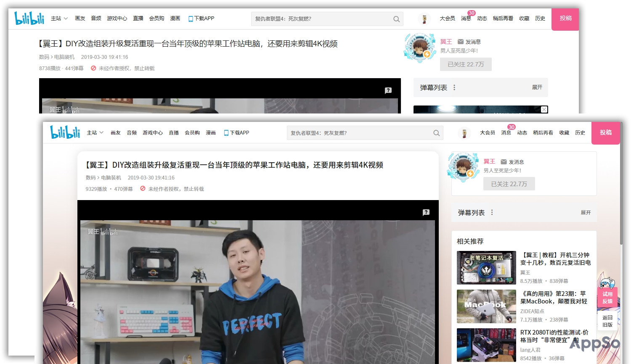Click the bilibili logo

65,132
